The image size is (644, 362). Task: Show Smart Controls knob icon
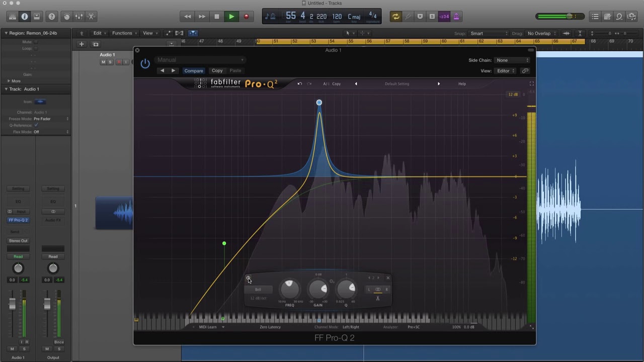[67, 17]
